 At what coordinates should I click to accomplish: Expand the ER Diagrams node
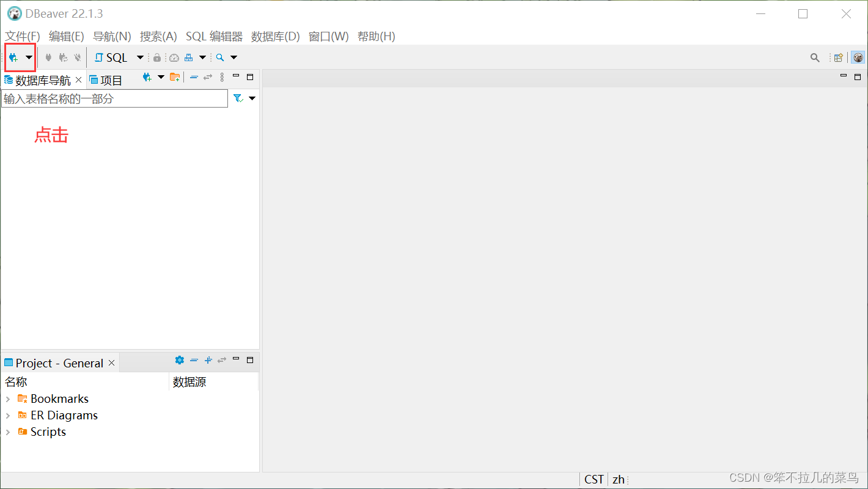point(8,415)
